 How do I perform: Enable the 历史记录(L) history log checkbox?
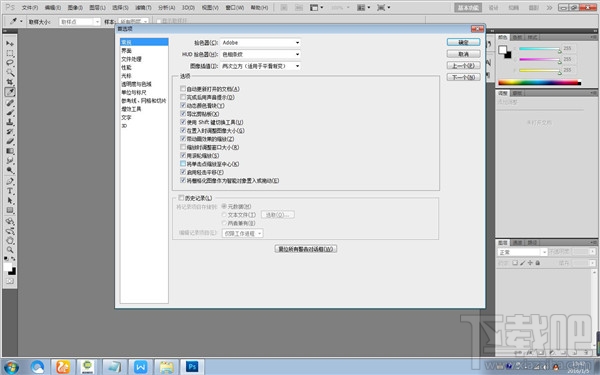tap(181, 198)
